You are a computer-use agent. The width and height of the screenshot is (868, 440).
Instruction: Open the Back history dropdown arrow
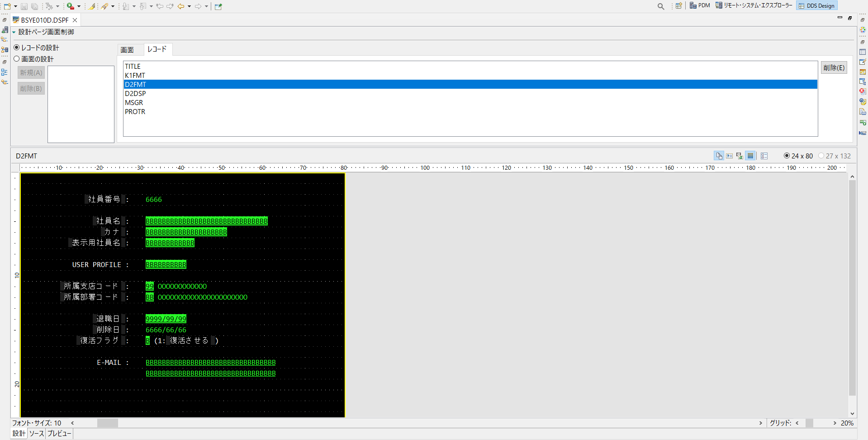point(189,6)
